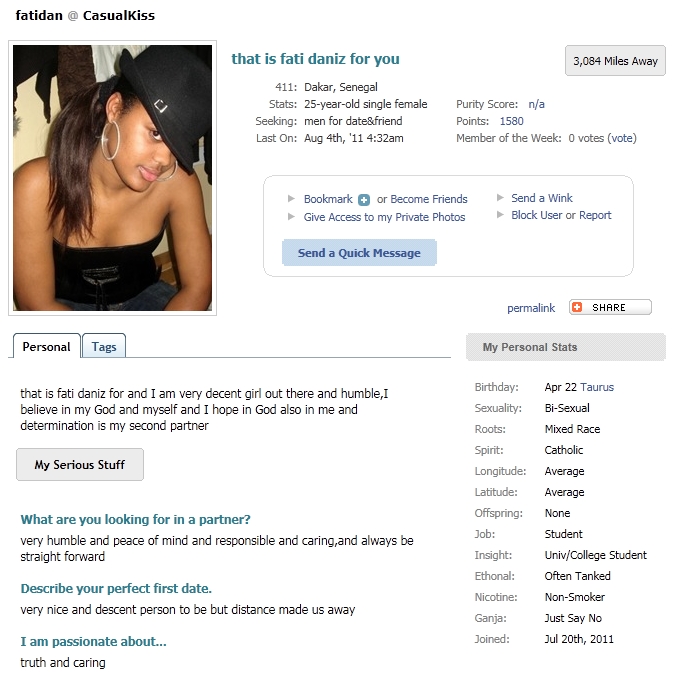Click the arrow bullet before Give Access
Viewport: 673px width, 675px height.
coord(292,216)
